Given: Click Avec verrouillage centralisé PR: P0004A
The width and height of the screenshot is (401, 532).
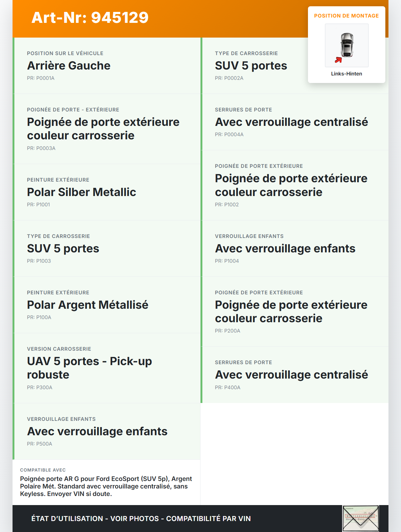Looking at the screenshot, I should click(291, 122).
